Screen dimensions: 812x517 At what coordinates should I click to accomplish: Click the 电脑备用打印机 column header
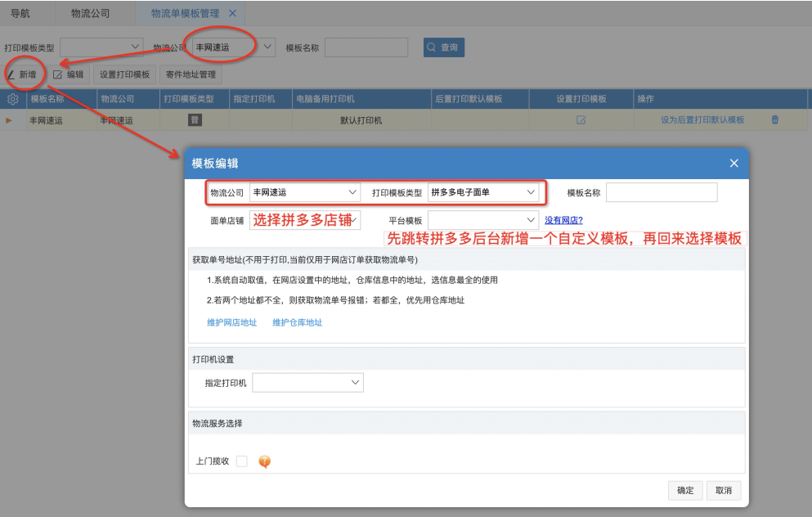tap(361, 99)
